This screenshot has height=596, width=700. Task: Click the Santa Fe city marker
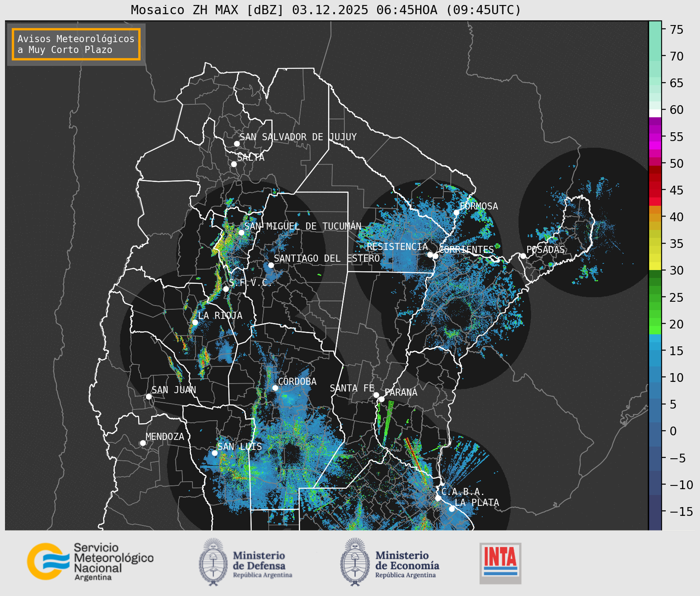click(376, 395)
